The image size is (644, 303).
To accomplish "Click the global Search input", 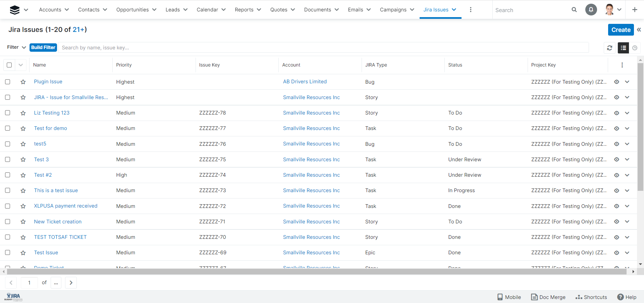I will [532, 10].
